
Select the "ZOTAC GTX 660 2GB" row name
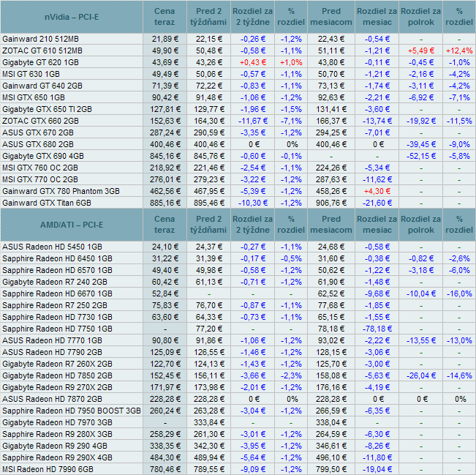pyautogui.click(x=41, y=121)
